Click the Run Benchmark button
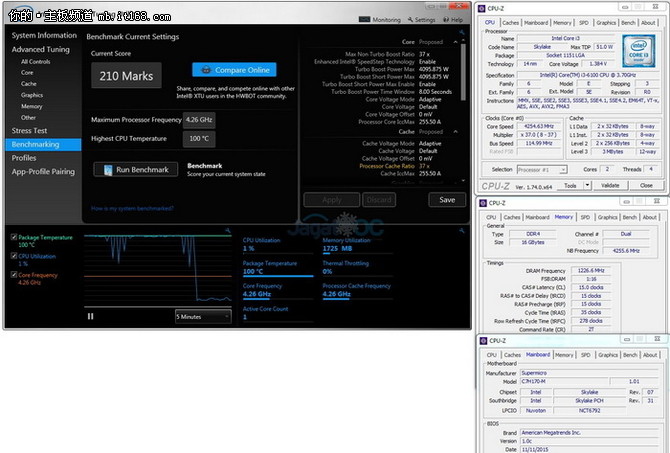670x453 pixels. coord(136,170)
